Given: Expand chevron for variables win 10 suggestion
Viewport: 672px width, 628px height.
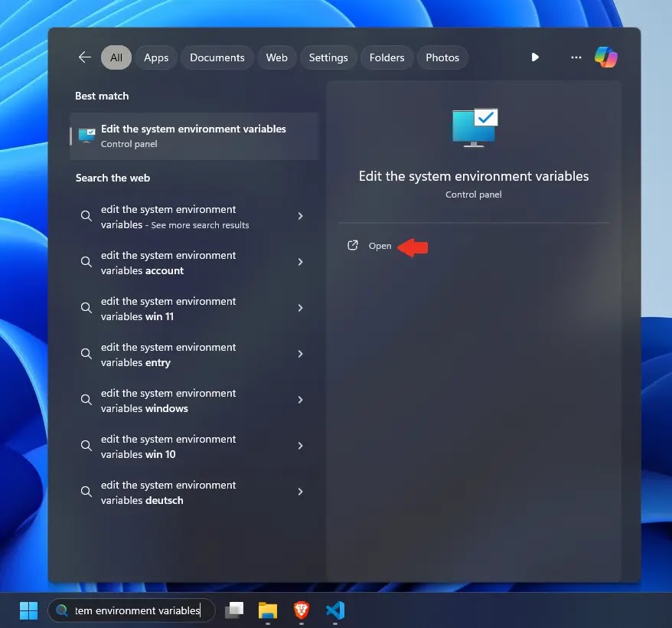Looking at the screenshot, I should (301, 446).
